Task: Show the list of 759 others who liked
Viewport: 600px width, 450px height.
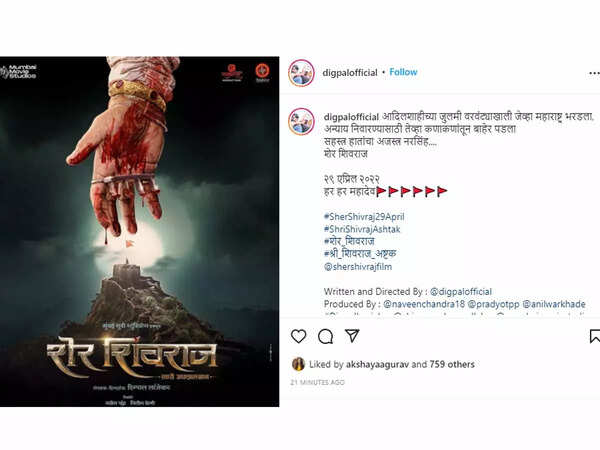Action: coord(452,364)
